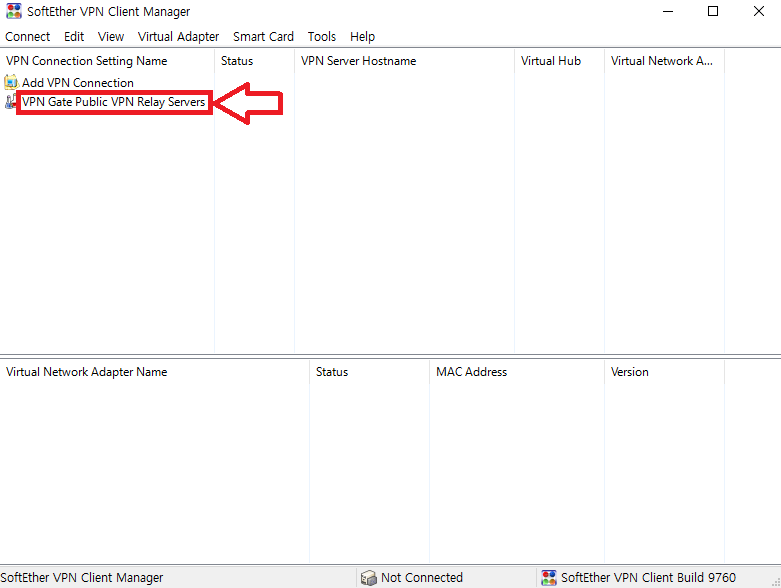
Task: Sort by the top pane Status column
Action: coord(255,61)
